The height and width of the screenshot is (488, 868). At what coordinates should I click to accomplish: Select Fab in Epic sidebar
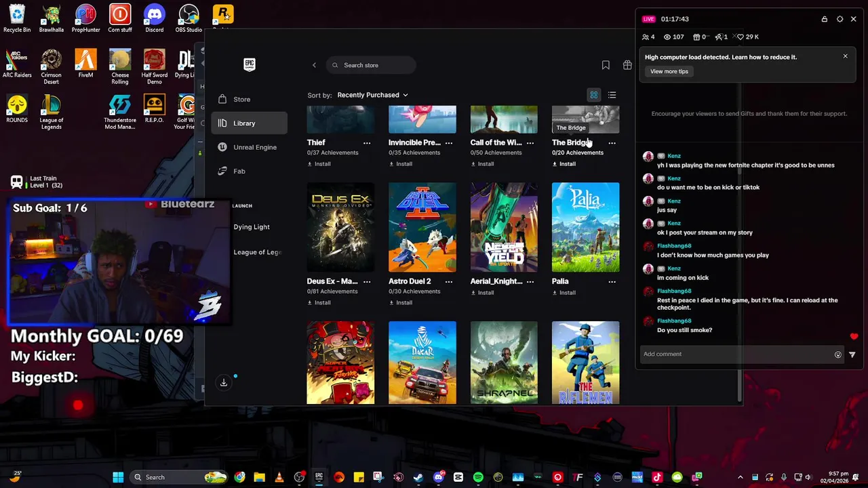[250, 171]
